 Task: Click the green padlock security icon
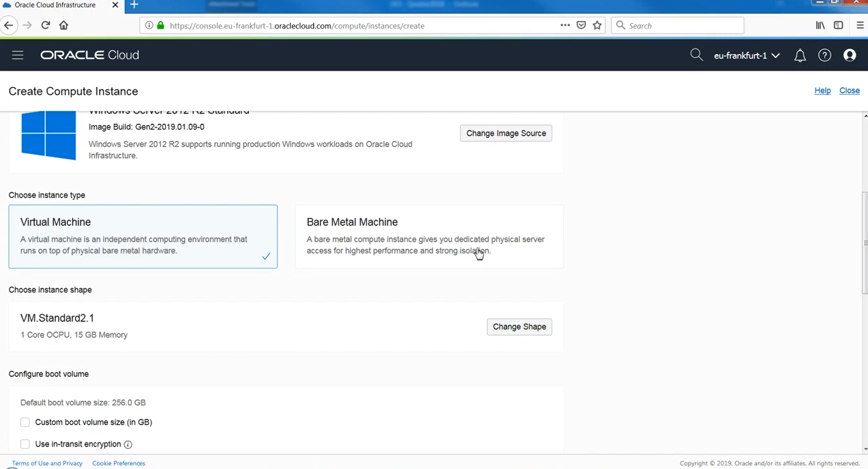(161, 25)
